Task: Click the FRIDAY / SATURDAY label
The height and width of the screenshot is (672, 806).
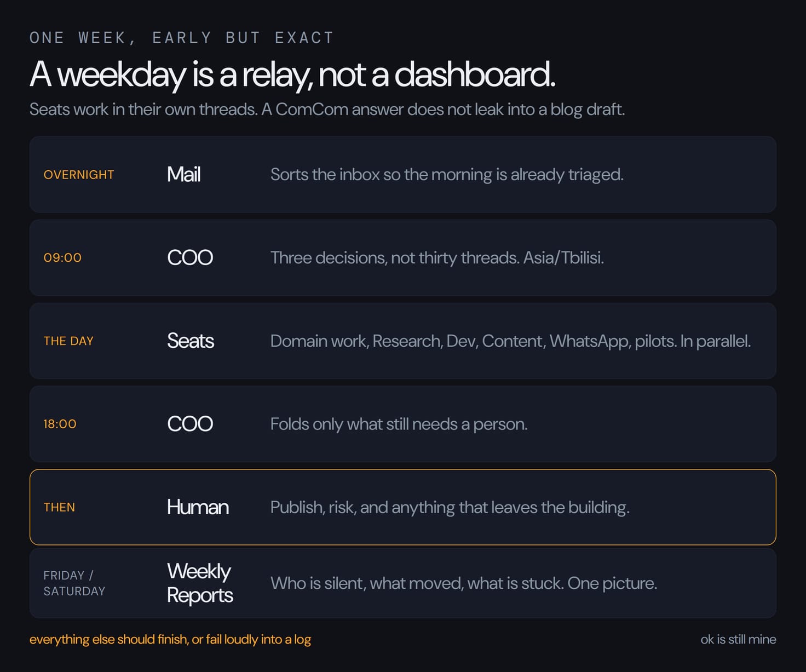Action: 74,583
